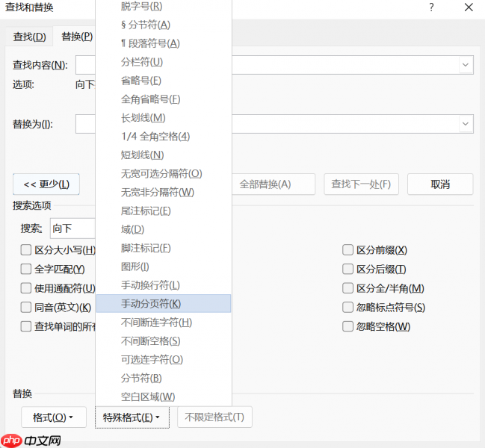Enable 区分前缀(X) checkbox
The image size is (485, 448).
click(x=347, y=249)
